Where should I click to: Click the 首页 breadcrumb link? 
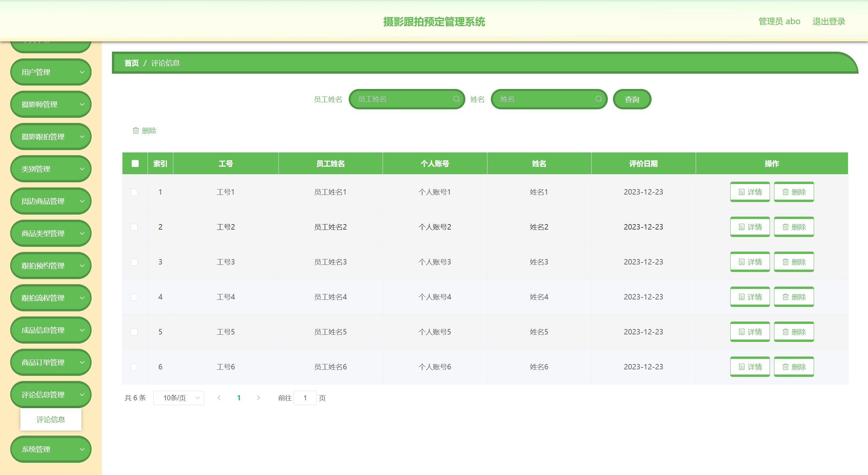tap(132, 63)
